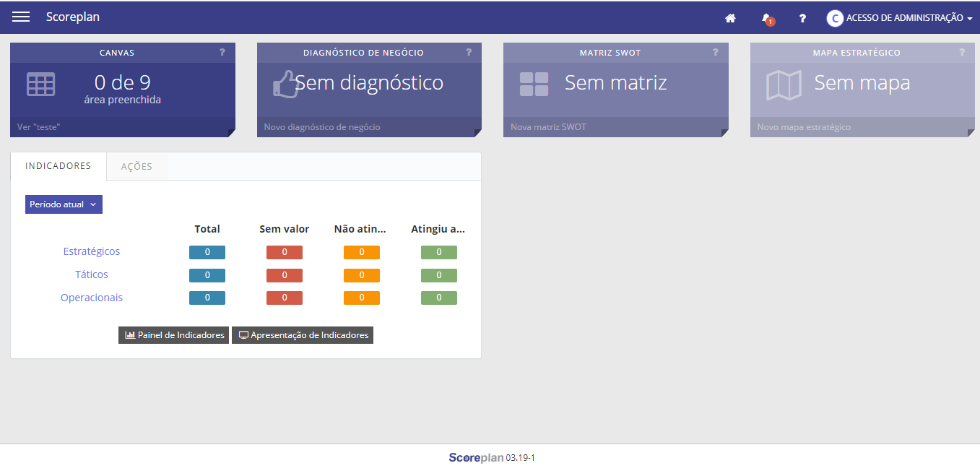Screen dimensions: 980x476
Task: Click Operacionais Total blue badge
Action: [x=207, y=298]
